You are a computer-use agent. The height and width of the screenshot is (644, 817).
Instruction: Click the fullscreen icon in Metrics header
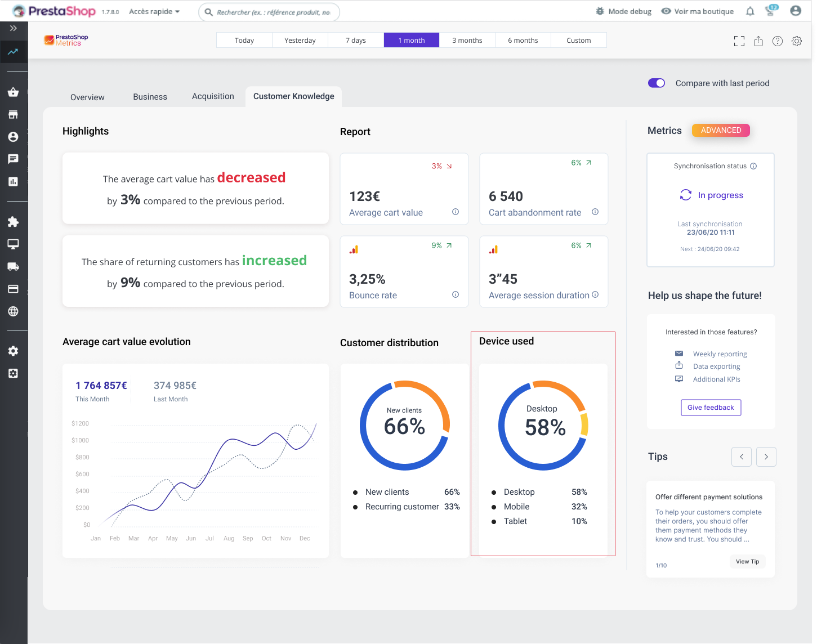pos(739,41)
